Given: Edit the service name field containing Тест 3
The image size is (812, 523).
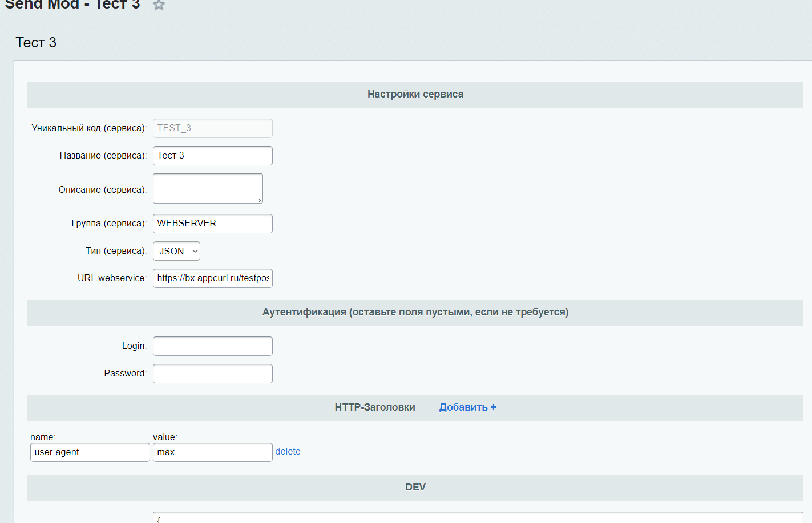Looking at the screenshot, I should 213,156.
